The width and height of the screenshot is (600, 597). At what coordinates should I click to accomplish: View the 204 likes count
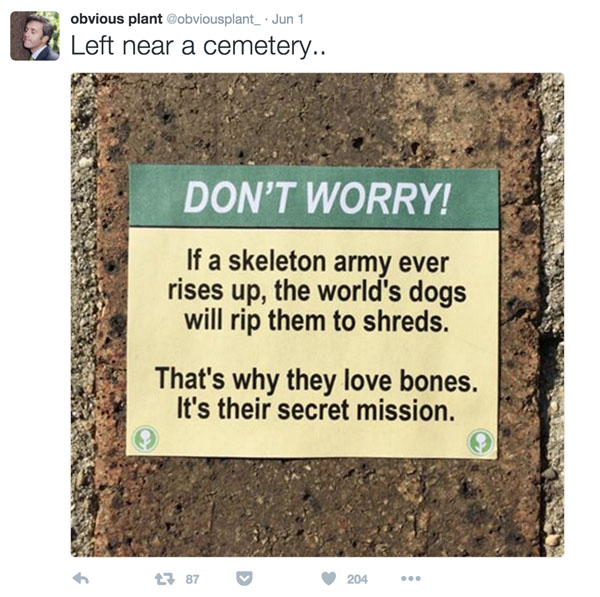click(x=357, y=579)
